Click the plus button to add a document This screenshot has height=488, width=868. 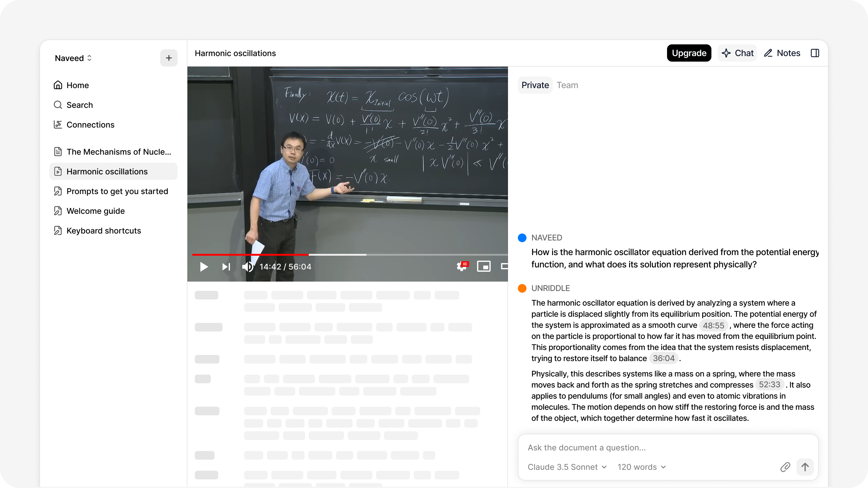[169, 58]
